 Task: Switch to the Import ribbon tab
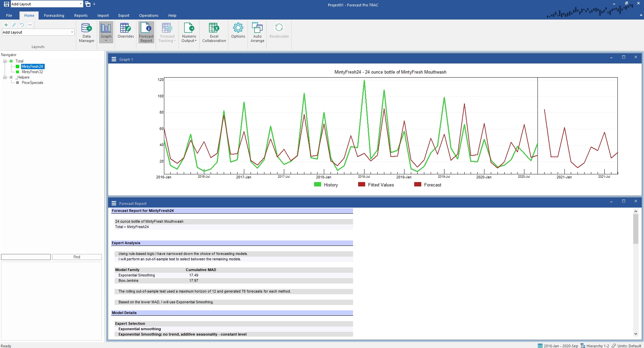(103, 15)
